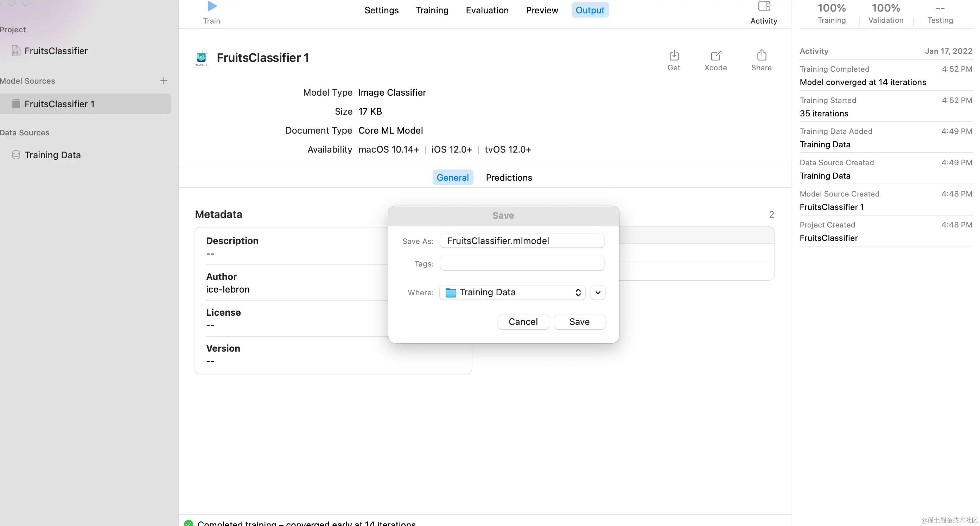Expand the save dialog with chevron
The image size is (980, 526).
coord(598,293)
